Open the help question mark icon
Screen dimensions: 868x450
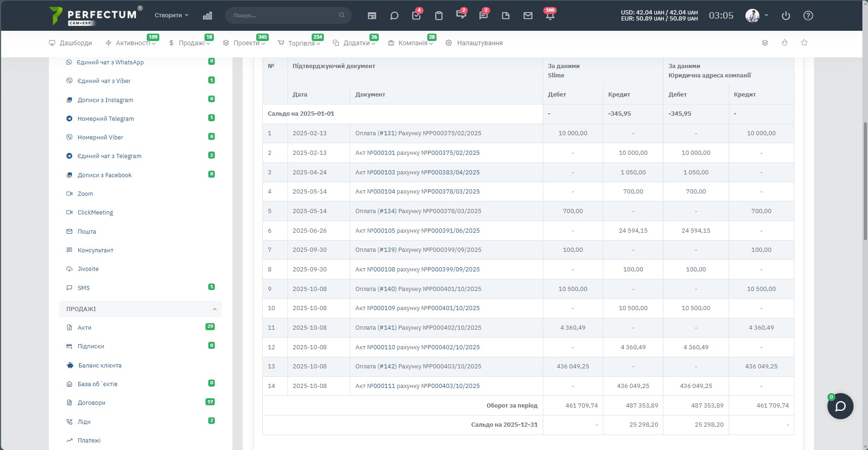[x=808, y=15]
